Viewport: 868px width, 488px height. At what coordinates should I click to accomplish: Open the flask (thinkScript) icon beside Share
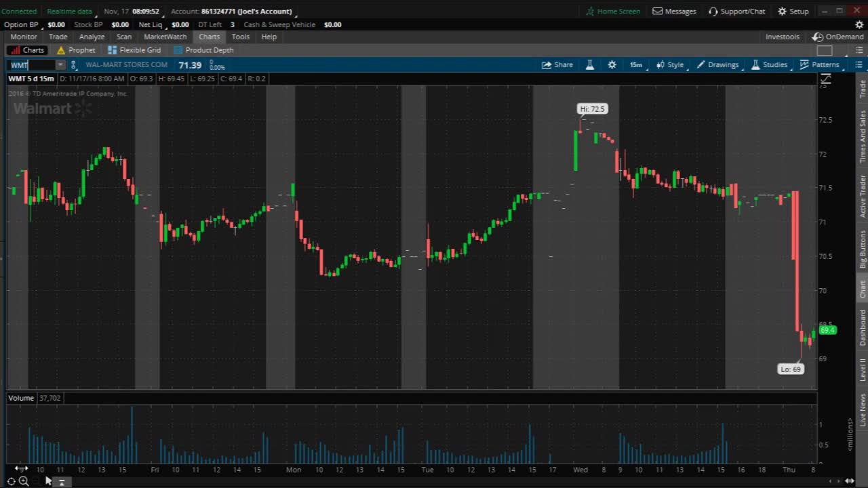point(590,65)
